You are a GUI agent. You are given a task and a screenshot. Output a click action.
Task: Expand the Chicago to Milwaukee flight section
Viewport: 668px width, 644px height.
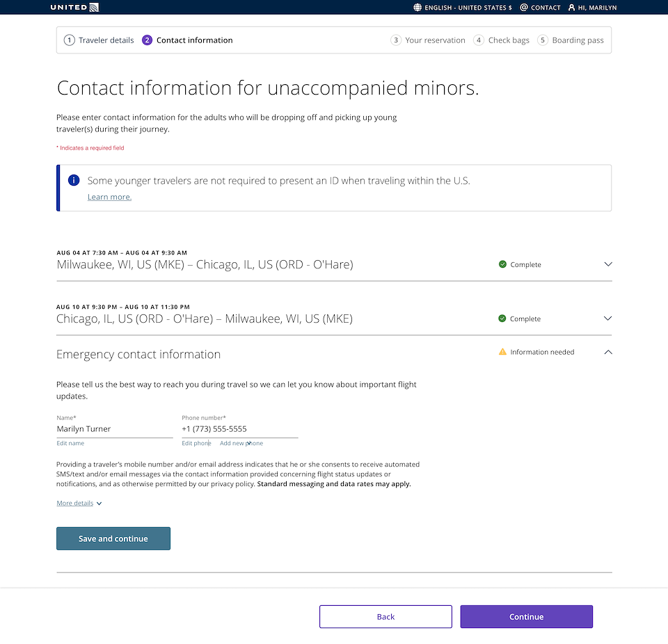pyautogui.click(x=608, y=318)
